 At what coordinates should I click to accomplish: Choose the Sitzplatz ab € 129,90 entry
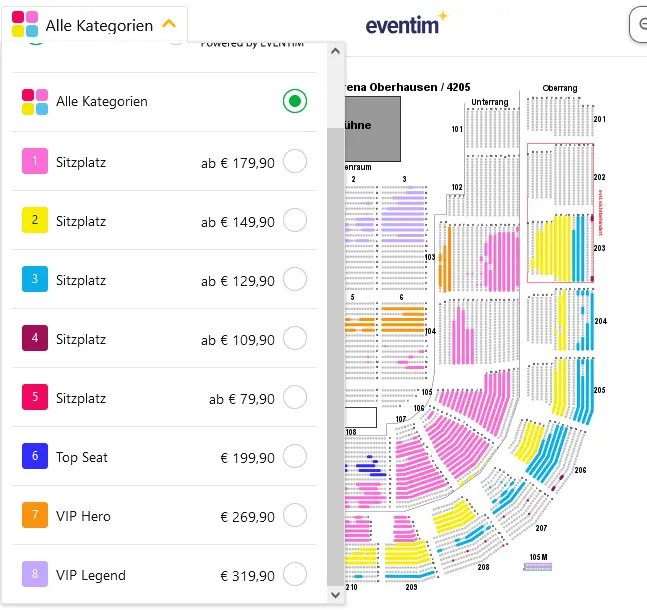click(164, 279)
